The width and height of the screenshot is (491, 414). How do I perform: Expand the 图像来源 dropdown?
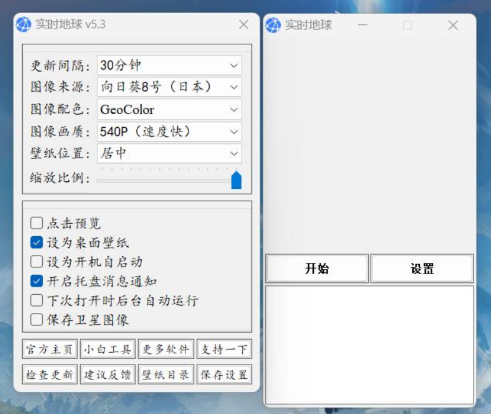pos(169,87)
